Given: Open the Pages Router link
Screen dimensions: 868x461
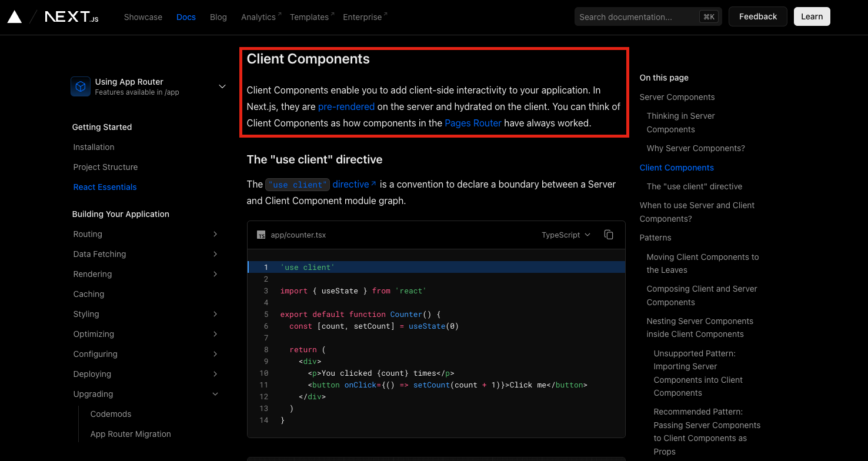Looking at the screenshot, I should point(473,123).
